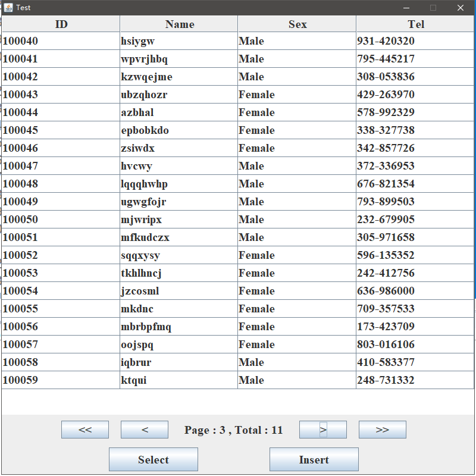
Task: Select Tel cell 578-992329
Action: click(415, 112)
